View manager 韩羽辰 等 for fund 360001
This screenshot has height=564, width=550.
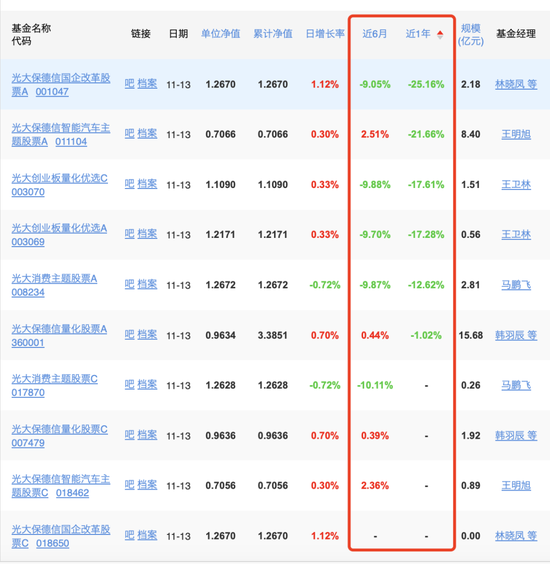click(x=516, y=336)
